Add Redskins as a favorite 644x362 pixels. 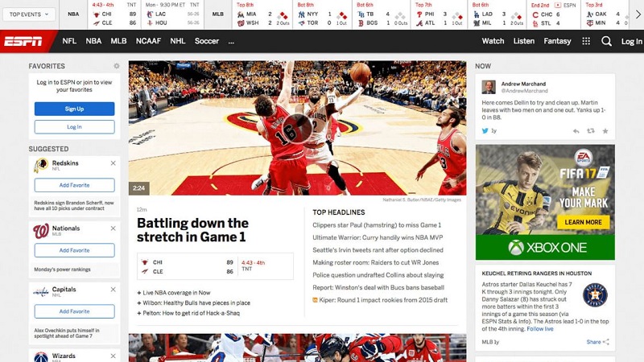point(74,185)
